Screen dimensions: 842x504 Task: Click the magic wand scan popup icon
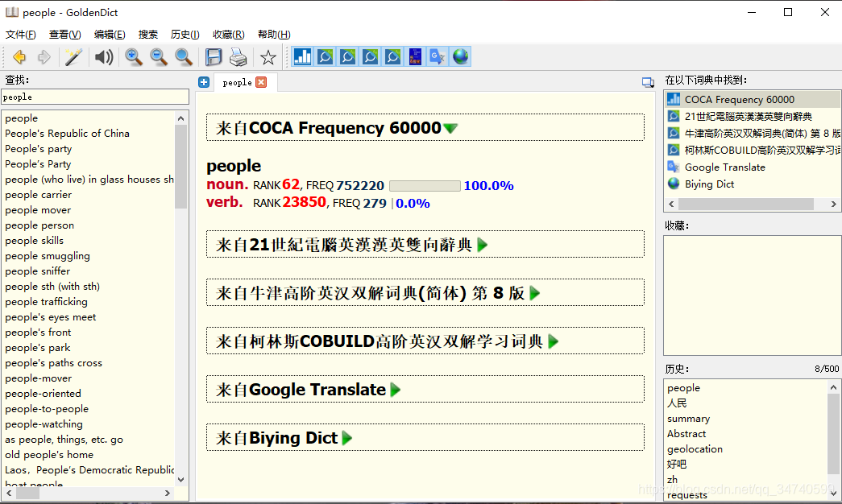pyautogui.click(x=73, y=57)
